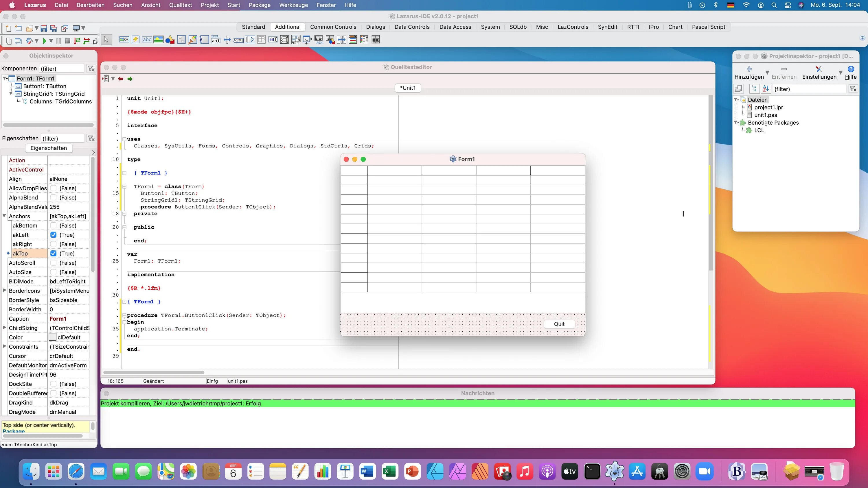Image resolution: width=868 pixels, height=488 pixels.
Task: Click the Stop program square icon
Action: 67,41
